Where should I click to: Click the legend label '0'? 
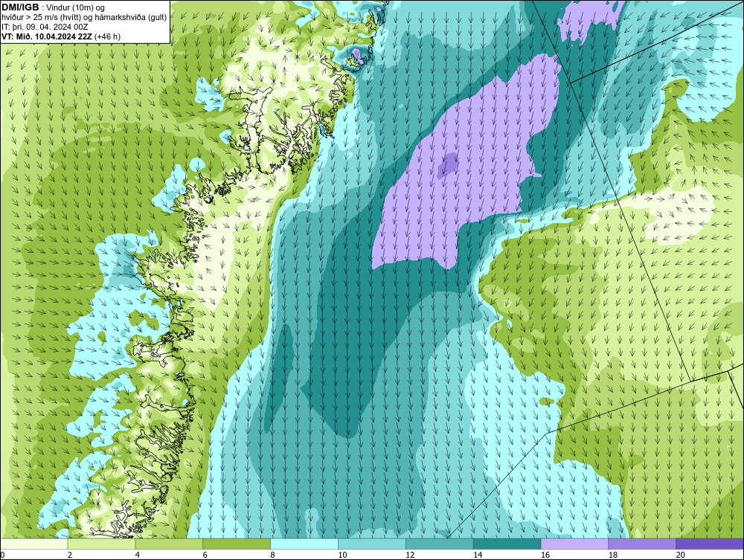(3, 555)
